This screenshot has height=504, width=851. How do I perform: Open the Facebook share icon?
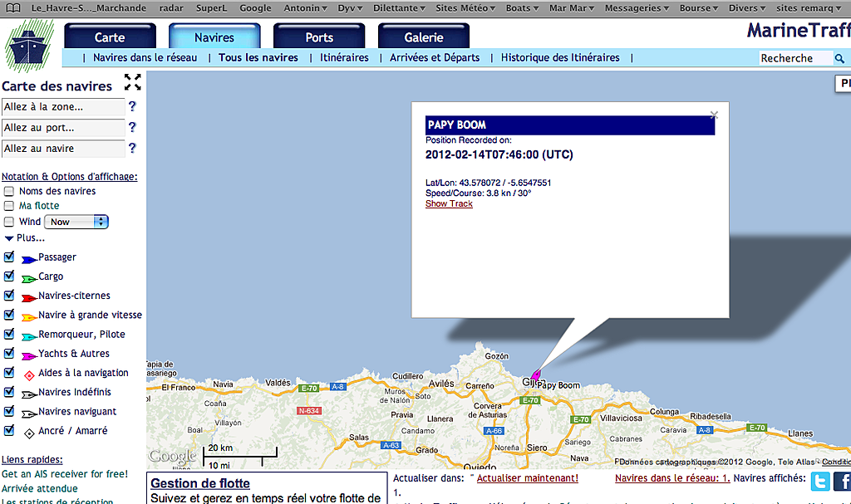click(x=842, y=482)
